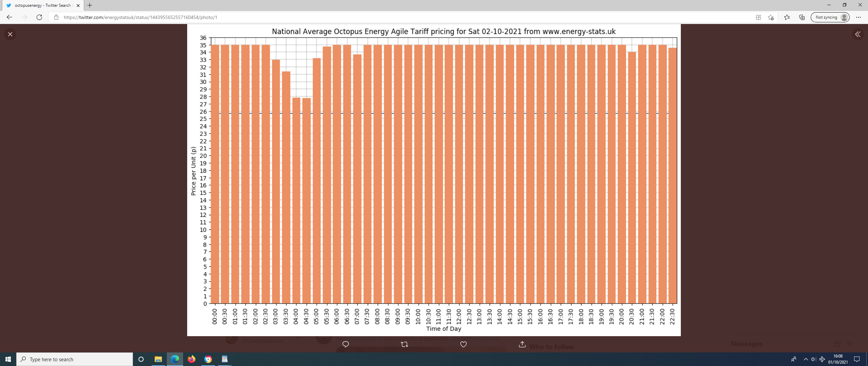Viewport: 868px width, 366px height.
Task: Show hidden system tray icons
Action: (x=806, y=359)
